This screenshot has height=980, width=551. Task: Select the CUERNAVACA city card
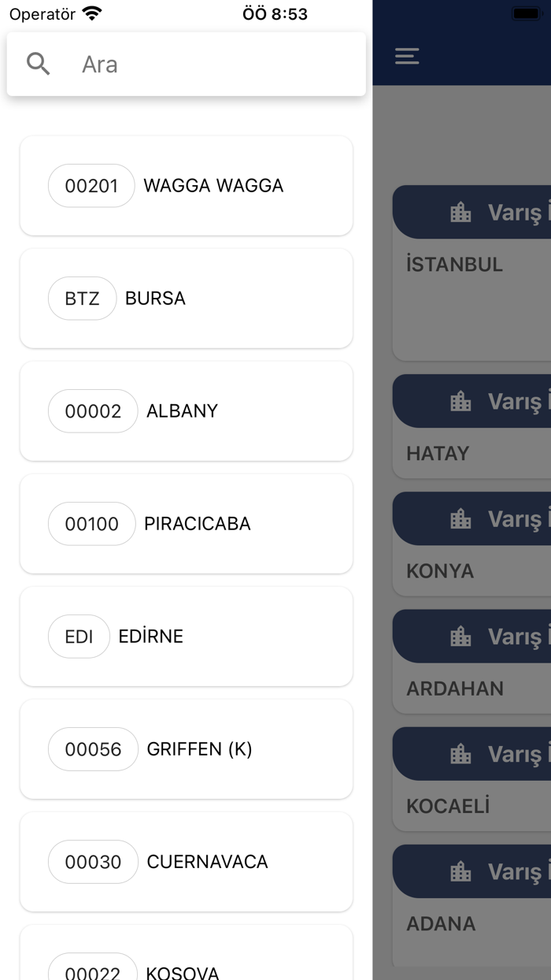click(186, 862)
